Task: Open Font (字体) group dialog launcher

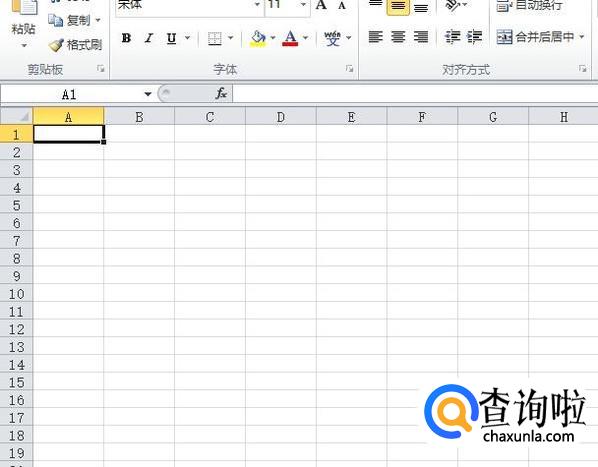Action: point(349,69)
